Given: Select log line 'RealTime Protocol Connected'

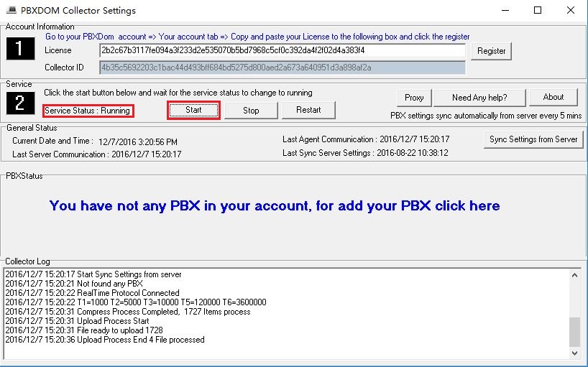Looking at the screenshot, I should coord(92,293).
